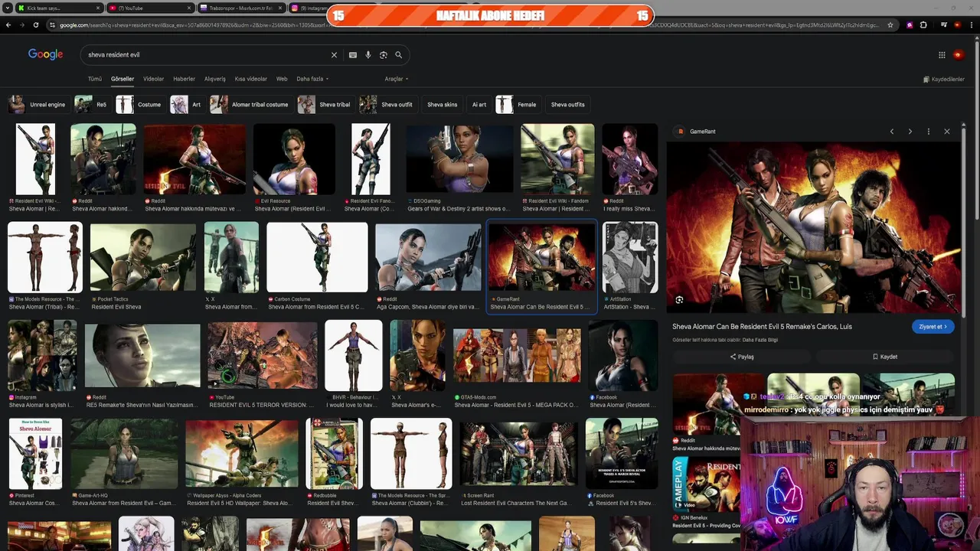Select the Ai art filter chip
This screenshot has width=980, height=551.
click(479, 105)
